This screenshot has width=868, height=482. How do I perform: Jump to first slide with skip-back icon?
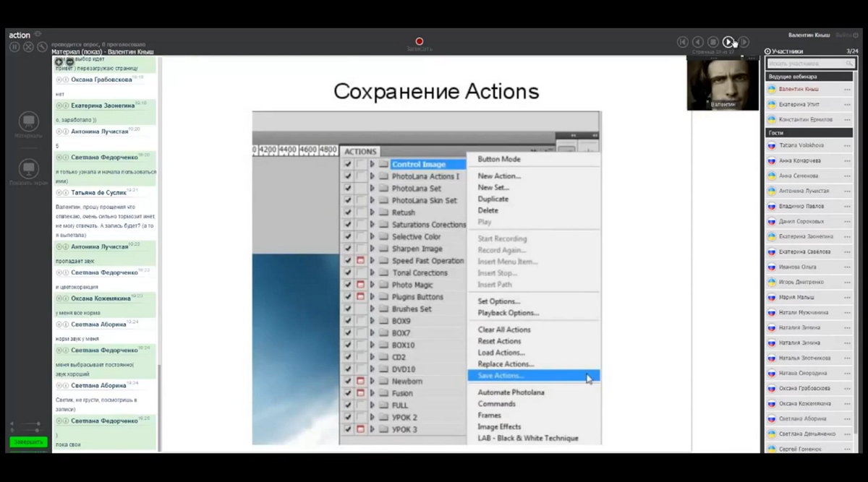pyautogui.click(x=682, y=42)
